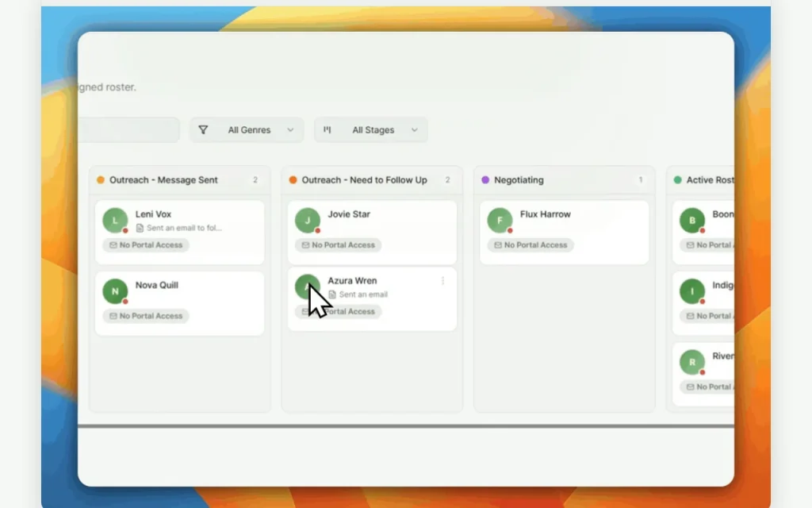
Task: Open the "Azura Wren" card name
Action: click(x=352, y=280)
